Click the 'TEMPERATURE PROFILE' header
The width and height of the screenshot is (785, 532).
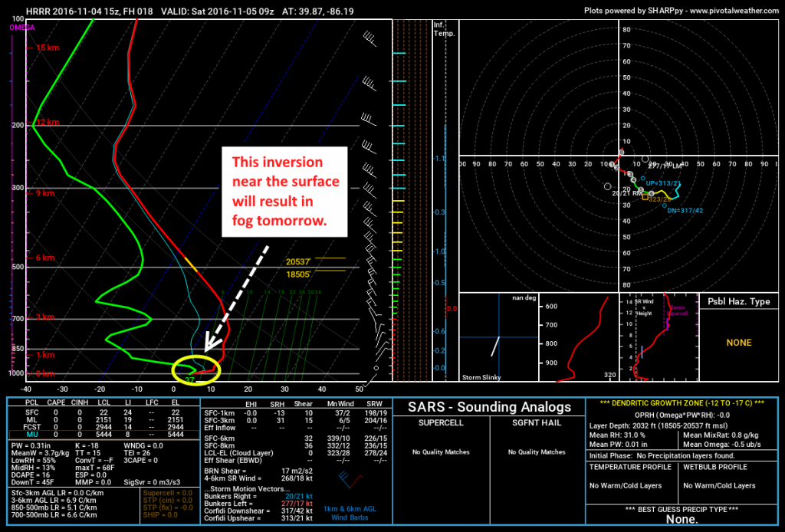[630, 467]
